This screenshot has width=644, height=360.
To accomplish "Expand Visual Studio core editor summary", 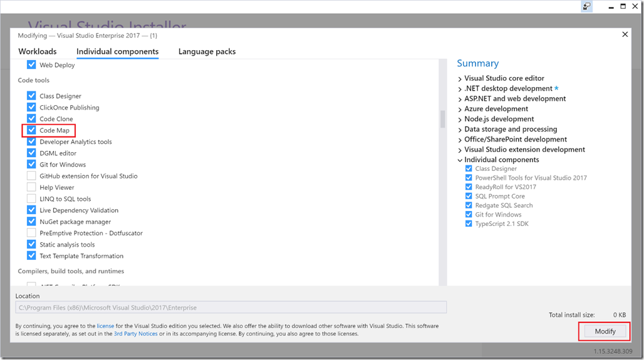I will [460, 79].
